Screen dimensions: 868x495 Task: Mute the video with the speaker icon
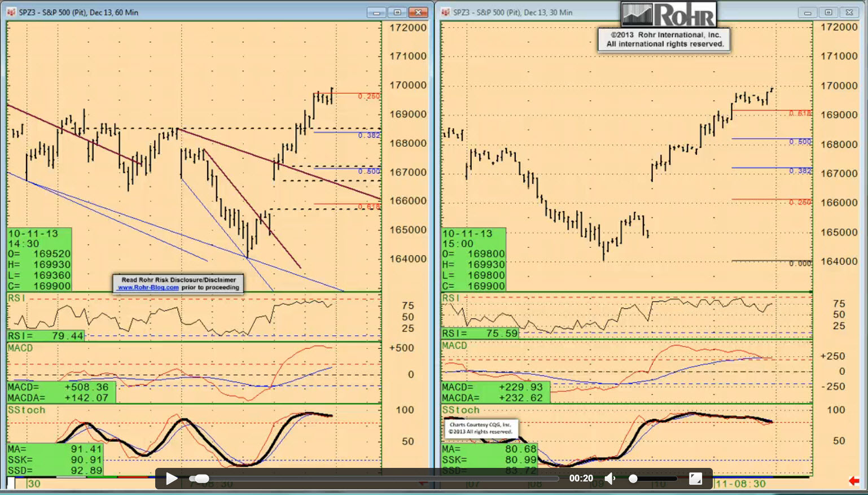(610, 479)
